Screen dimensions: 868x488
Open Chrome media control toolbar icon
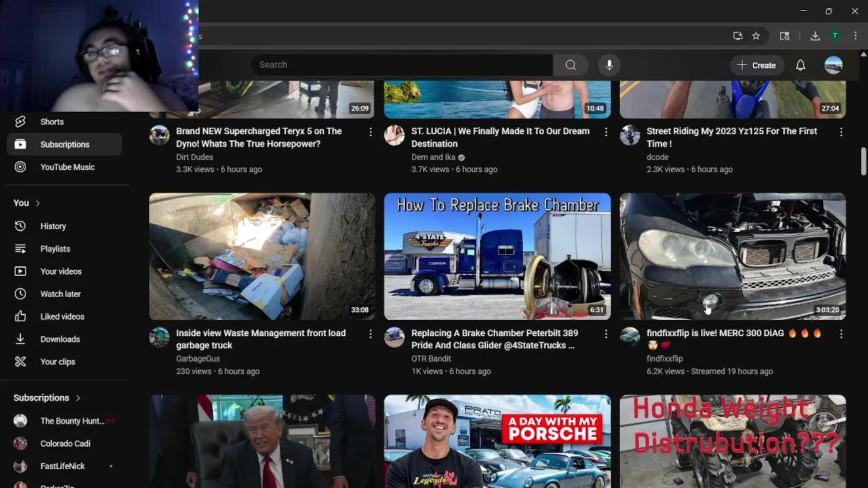785,36
